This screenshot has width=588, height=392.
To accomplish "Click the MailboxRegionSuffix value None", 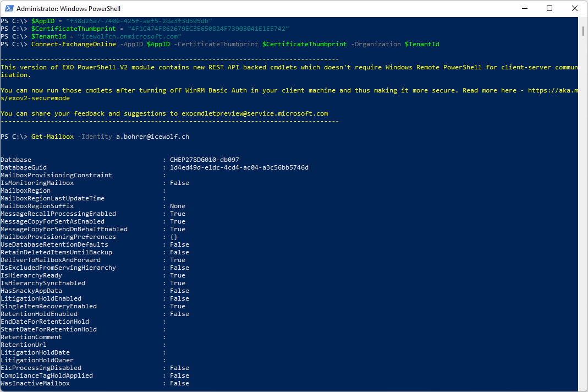I will tap(177, 206).
